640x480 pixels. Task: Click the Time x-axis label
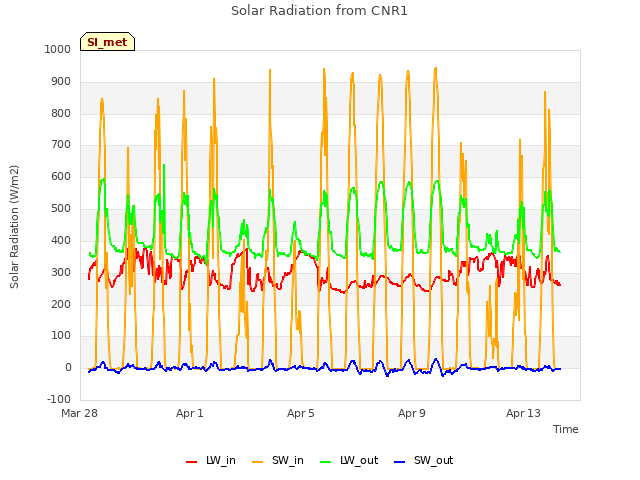click(x=566, y=429)
